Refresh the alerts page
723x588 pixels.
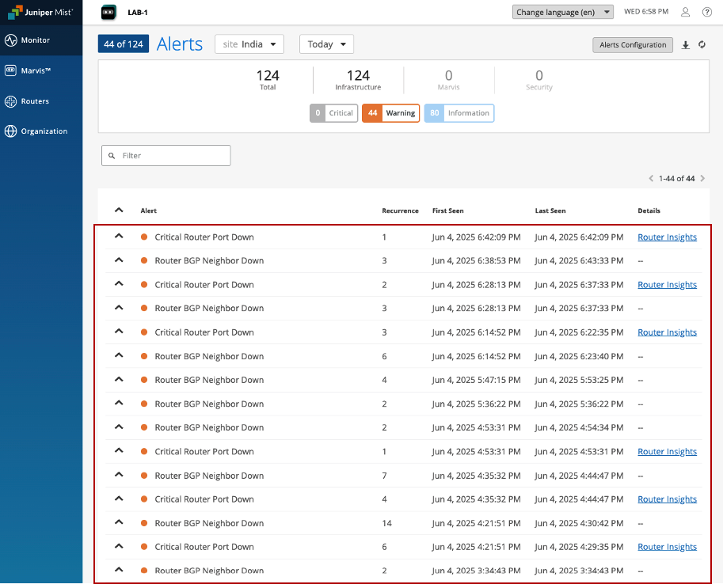click(702, 45)
